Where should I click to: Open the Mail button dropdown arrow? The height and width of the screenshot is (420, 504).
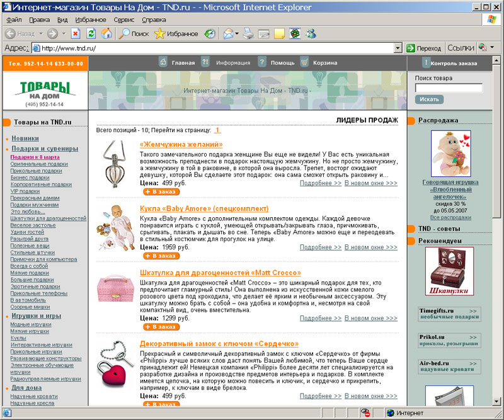[x=237, y=33]
